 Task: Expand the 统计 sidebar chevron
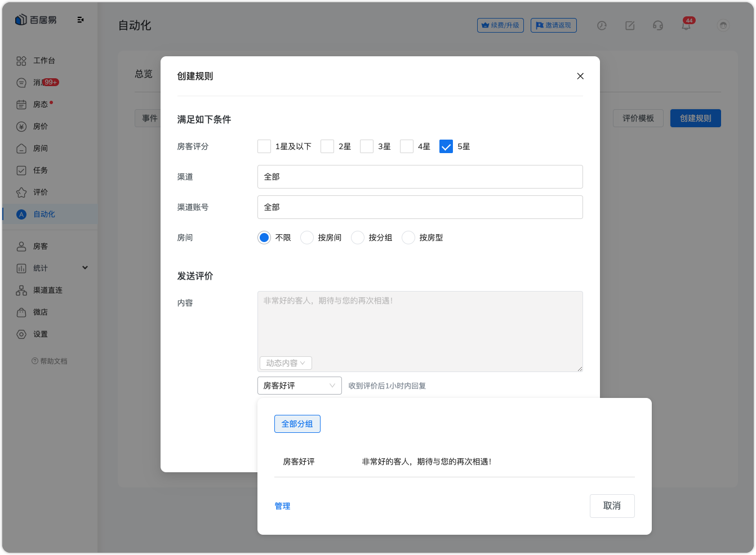coord(85,268)
